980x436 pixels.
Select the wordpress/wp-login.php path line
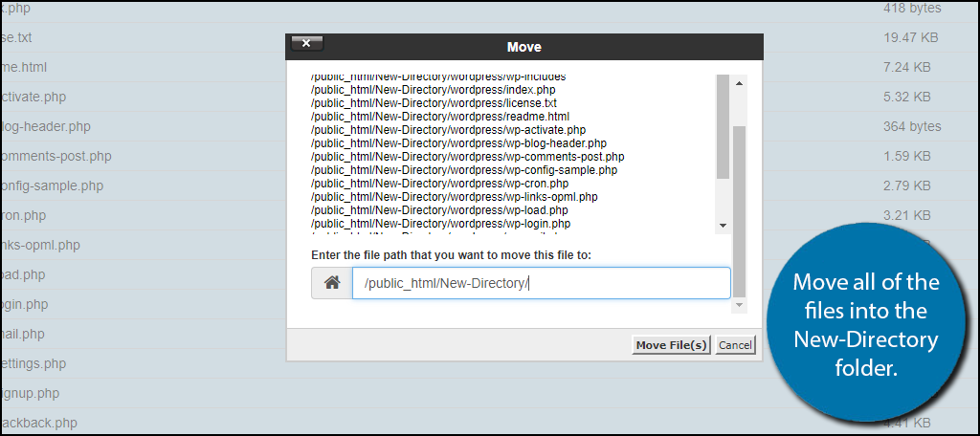[x=440, y=223]
